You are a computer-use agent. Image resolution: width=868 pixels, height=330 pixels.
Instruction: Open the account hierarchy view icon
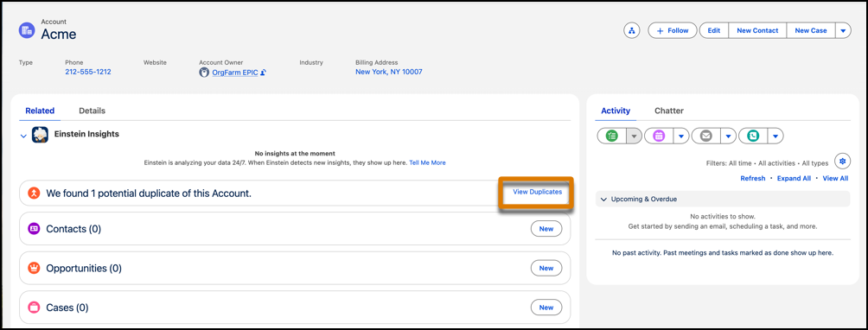632,30
